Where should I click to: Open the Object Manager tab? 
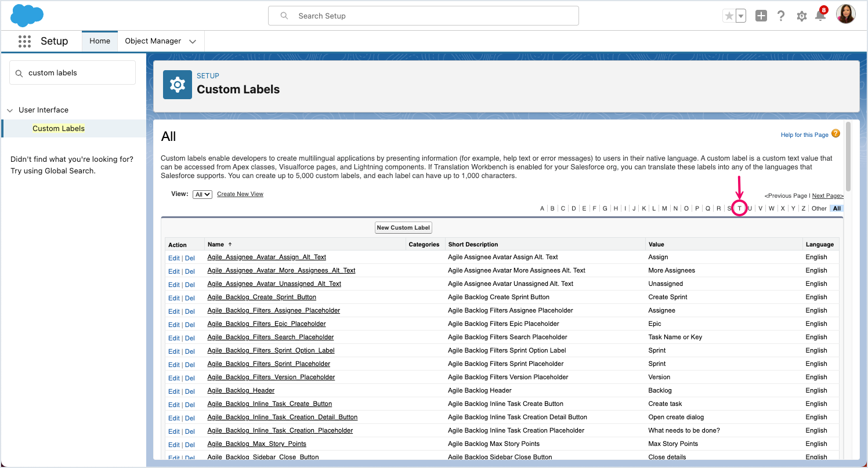tap(153, 41)
